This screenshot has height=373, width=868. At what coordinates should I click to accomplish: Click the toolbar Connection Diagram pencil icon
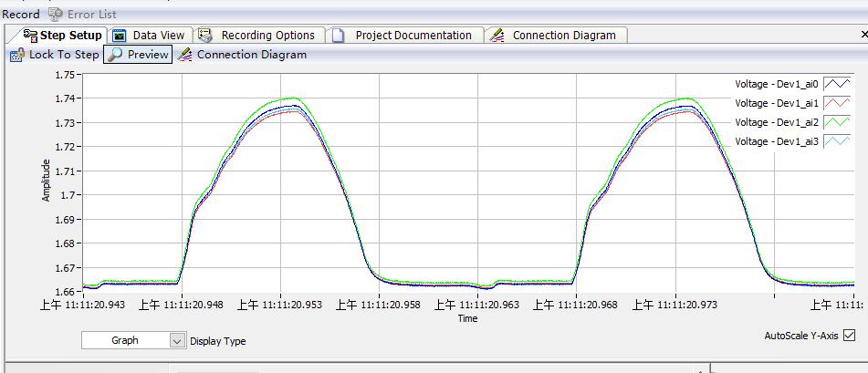(184, 54)
